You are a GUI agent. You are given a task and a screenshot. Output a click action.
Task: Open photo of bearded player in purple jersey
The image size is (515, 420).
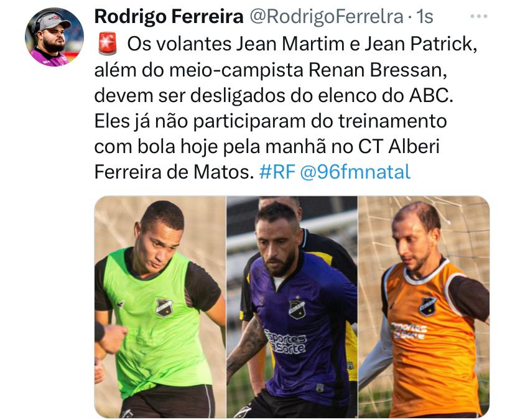click(292, 307)
